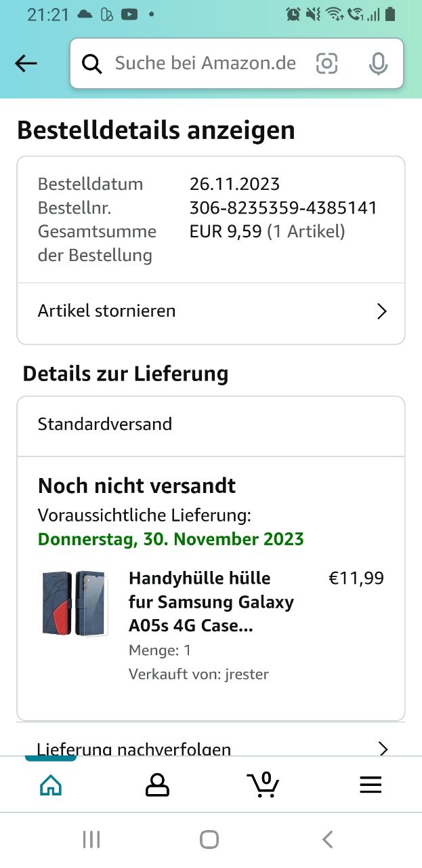
Task: Open the camera scan search icon
Action: (x=326, y=63)
